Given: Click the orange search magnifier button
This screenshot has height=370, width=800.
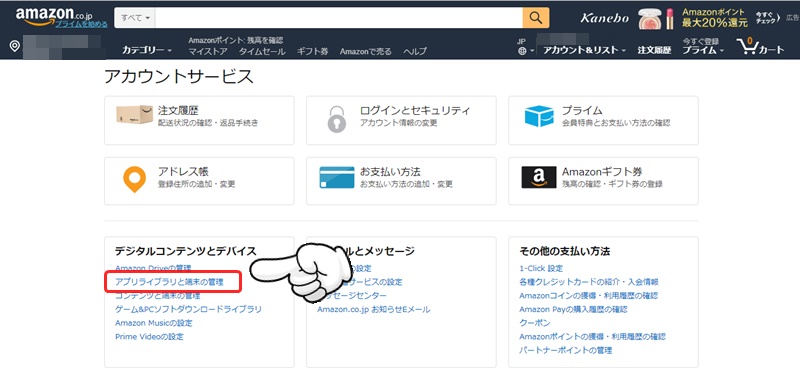Looking at the screenshot, I should tap(536, 18).
